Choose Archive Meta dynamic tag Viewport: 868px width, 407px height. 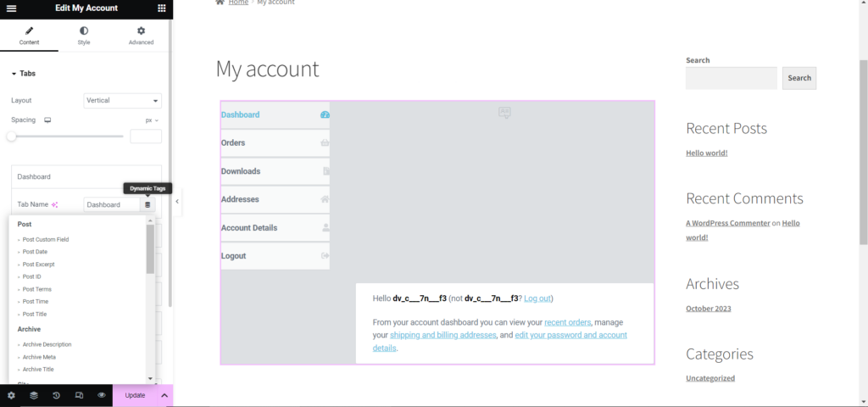pos(39,357)
